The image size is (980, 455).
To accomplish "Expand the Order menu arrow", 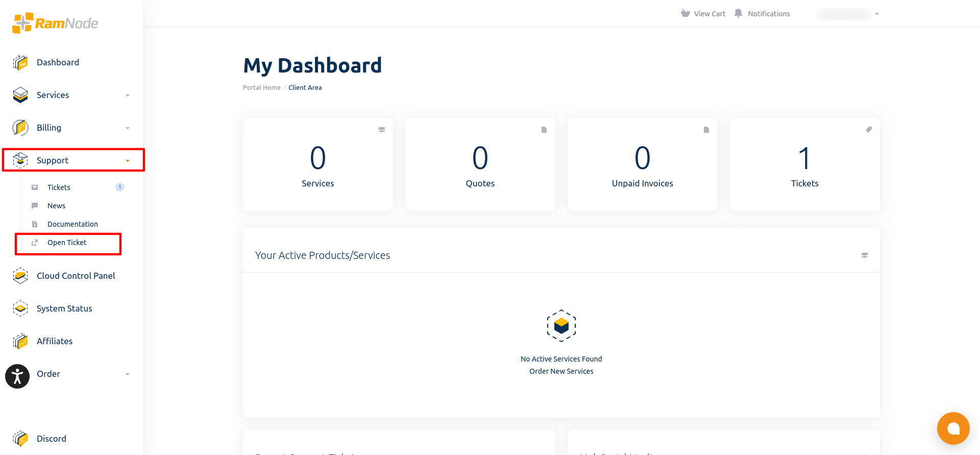I will point(128,374).
